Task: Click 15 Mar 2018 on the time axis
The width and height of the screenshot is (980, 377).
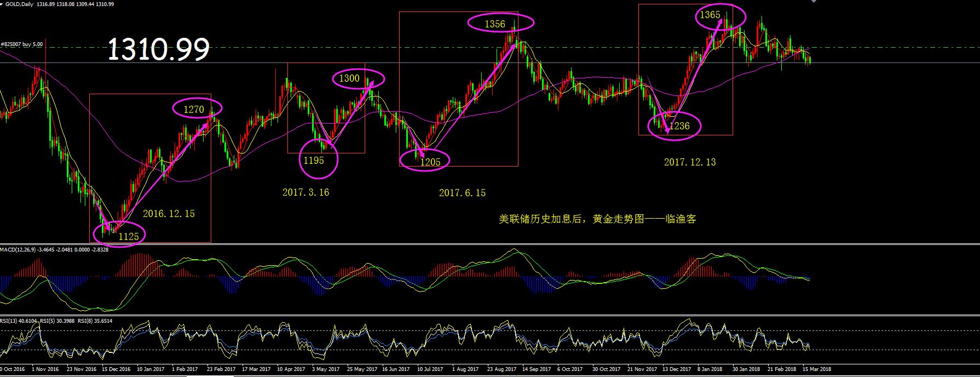Action: [817, 369]
